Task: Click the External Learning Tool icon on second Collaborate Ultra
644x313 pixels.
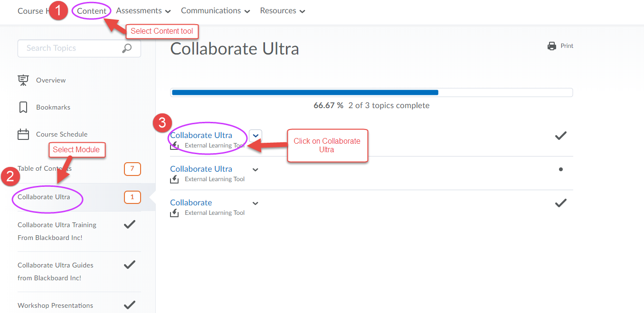Action: 174,179
